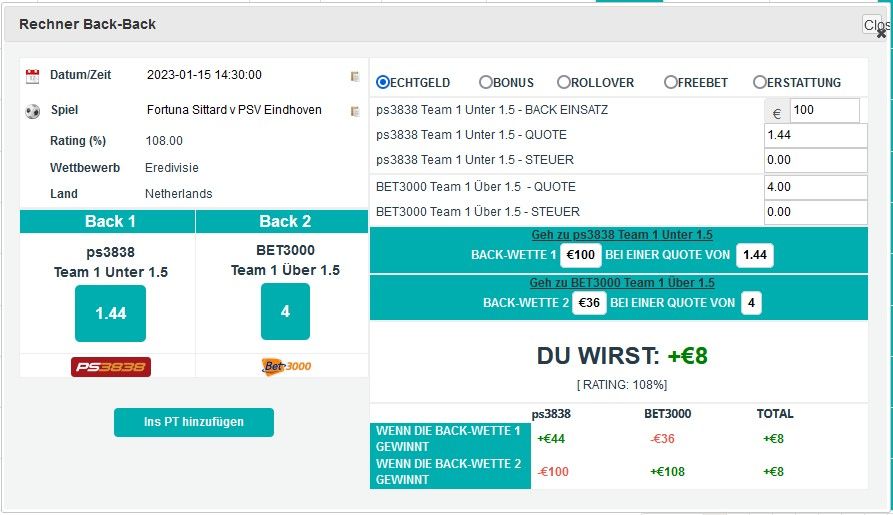Click the WENN DIE BACK-WETTE 1 GEWINNT row label
The width and height of the screenshot is (893, 515).
pyautogui.click(x=450, y=439)
